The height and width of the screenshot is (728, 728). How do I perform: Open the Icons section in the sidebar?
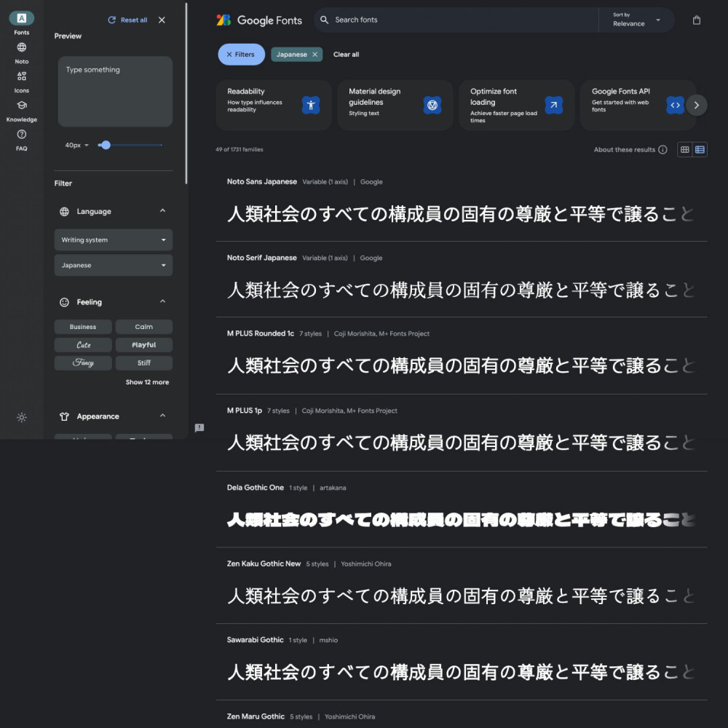tap(22, 80)
